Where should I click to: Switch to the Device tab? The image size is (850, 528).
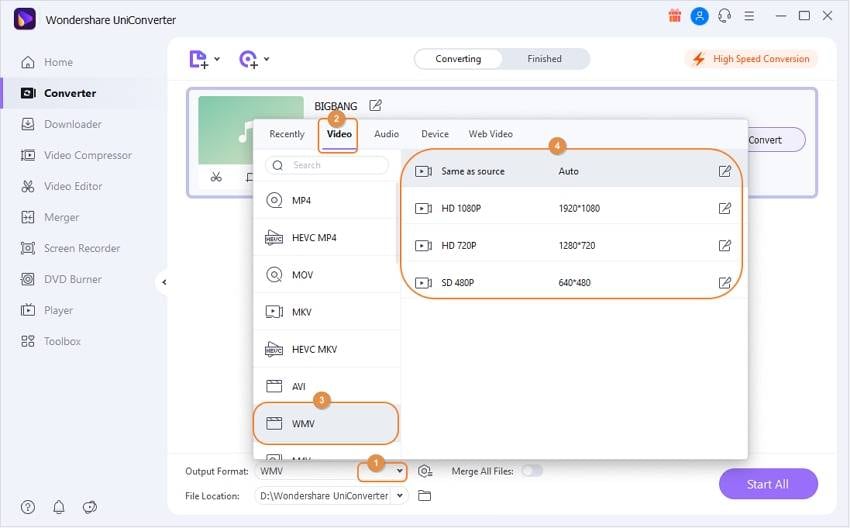435,134
